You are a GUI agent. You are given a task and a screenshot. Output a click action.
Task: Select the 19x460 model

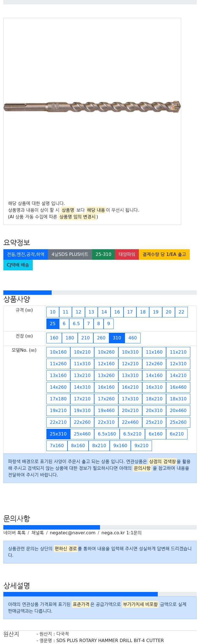106,411
